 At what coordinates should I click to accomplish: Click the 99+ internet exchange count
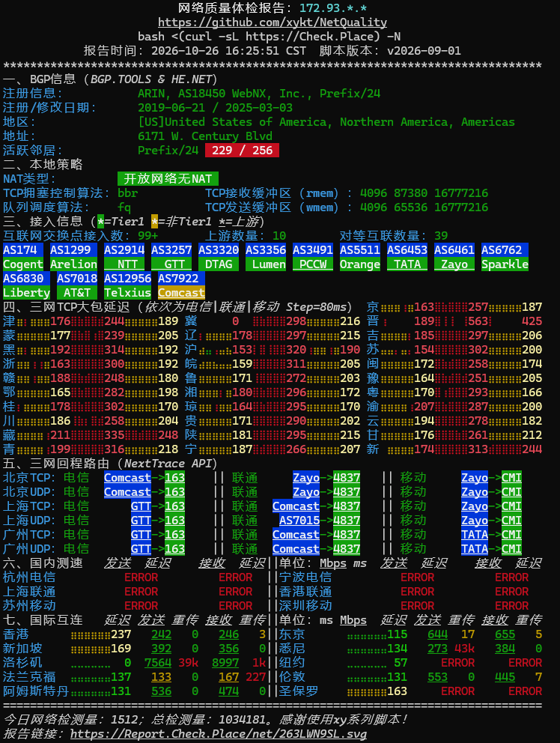147,235
